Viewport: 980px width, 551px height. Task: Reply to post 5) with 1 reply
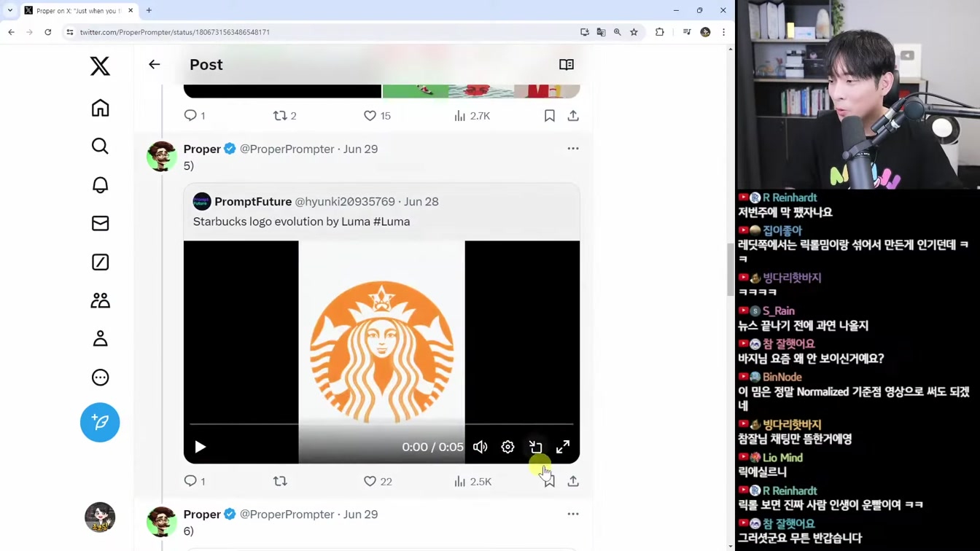pos(194,481)
